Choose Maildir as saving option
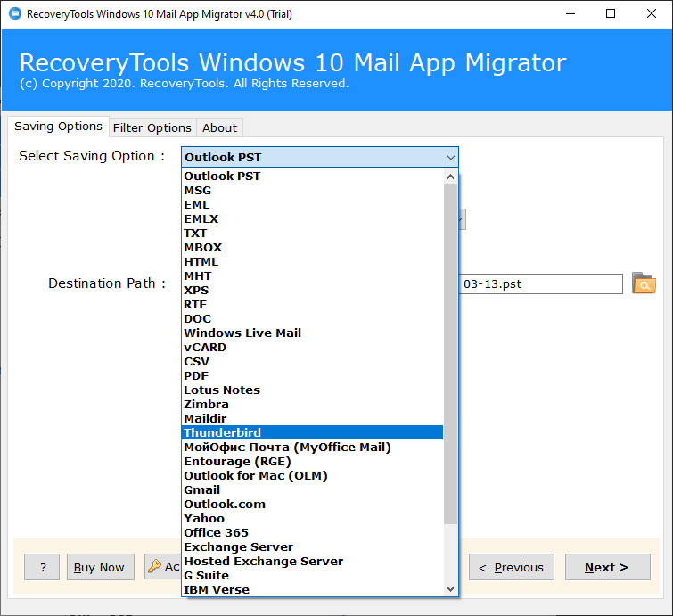Image resolution: width=673 pixels, height=616 pixels. tap(313, 418)
